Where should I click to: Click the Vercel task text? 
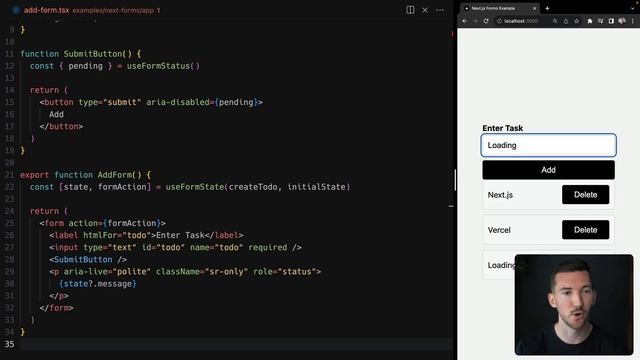tap(499, 230)
